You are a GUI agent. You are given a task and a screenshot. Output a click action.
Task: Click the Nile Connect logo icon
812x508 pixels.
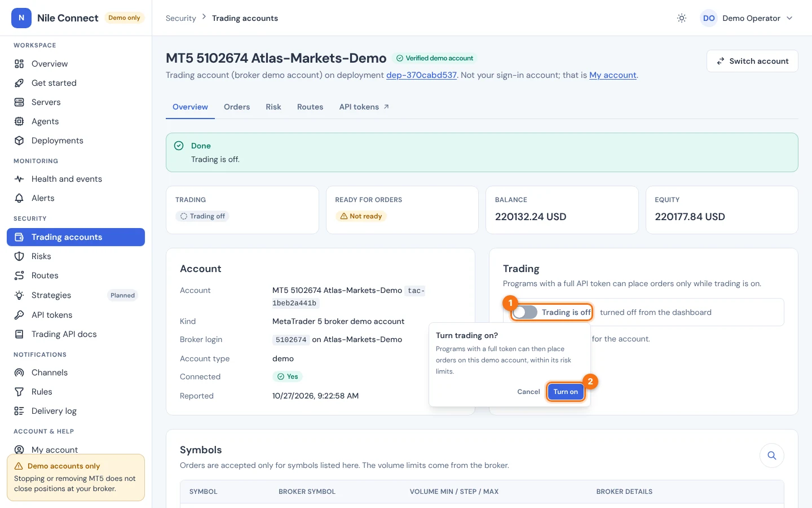tap(21, 18)
